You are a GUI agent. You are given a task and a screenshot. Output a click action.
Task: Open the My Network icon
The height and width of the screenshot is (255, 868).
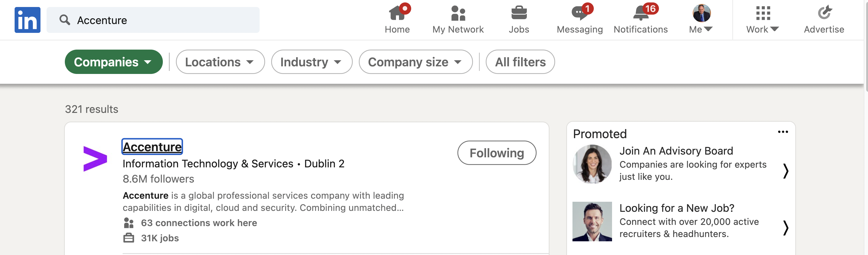458,13
